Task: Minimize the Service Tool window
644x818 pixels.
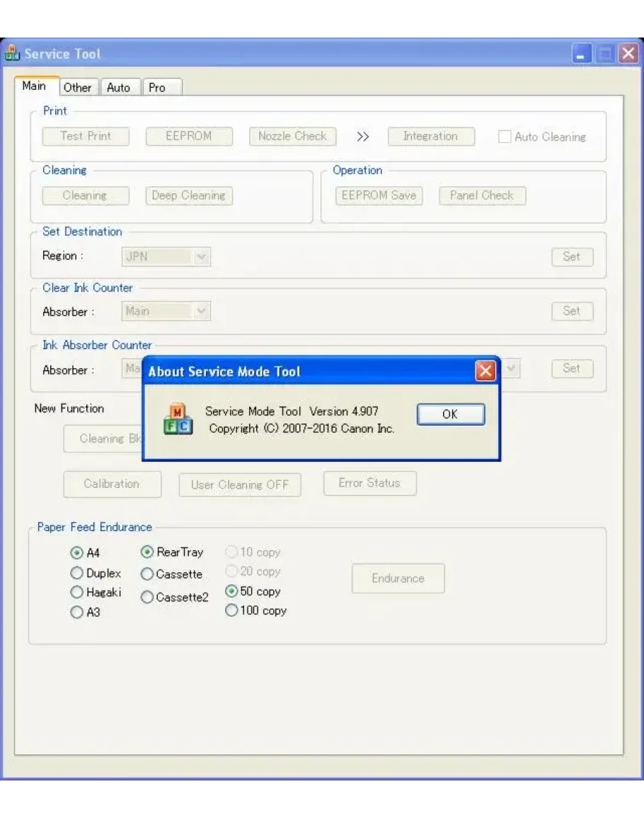Action: pyautogui.click(x=582, y=54)
